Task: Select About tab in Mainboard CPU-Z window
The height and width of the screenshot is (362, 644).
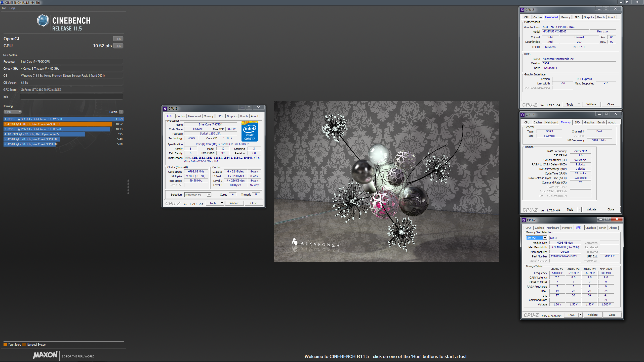Action: 612,17
